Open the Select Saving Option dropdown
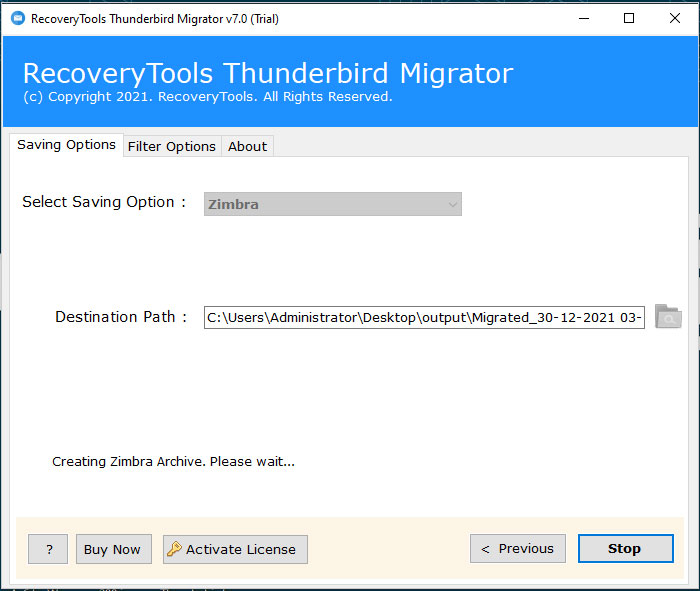This screenshot has height=591, width=700. pos(333,204)
